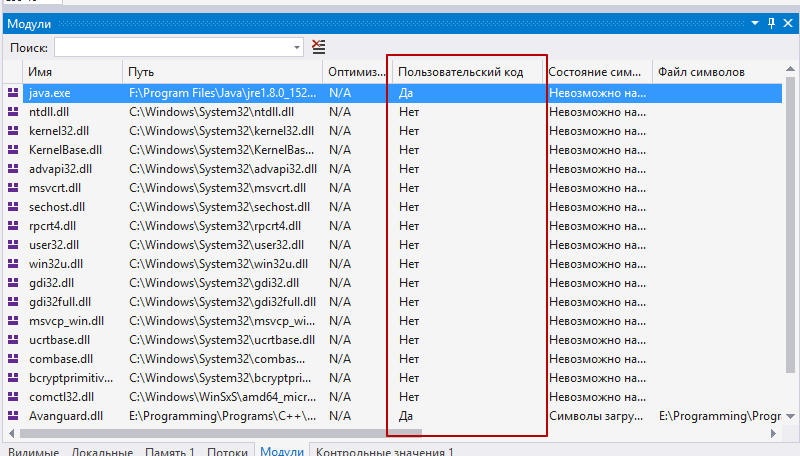The height and width of the screenshot is (456, 800).
Task: Click the Путь column header
Action: click(222, 72)
